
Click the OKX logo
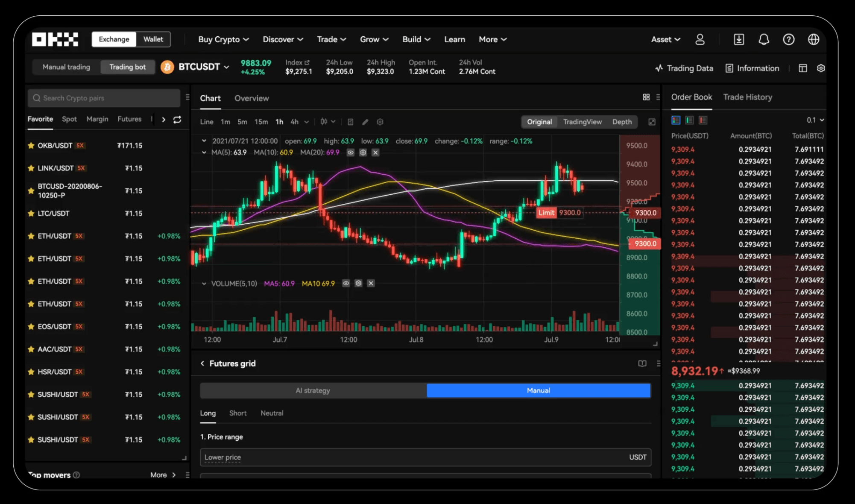coord(55,39)
